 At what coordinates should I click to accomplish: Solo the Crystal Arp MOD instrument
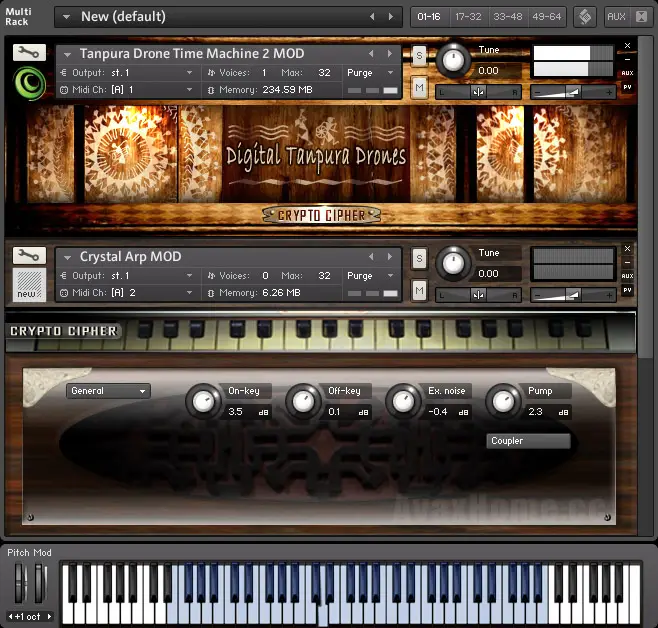[x=419, y=258]
